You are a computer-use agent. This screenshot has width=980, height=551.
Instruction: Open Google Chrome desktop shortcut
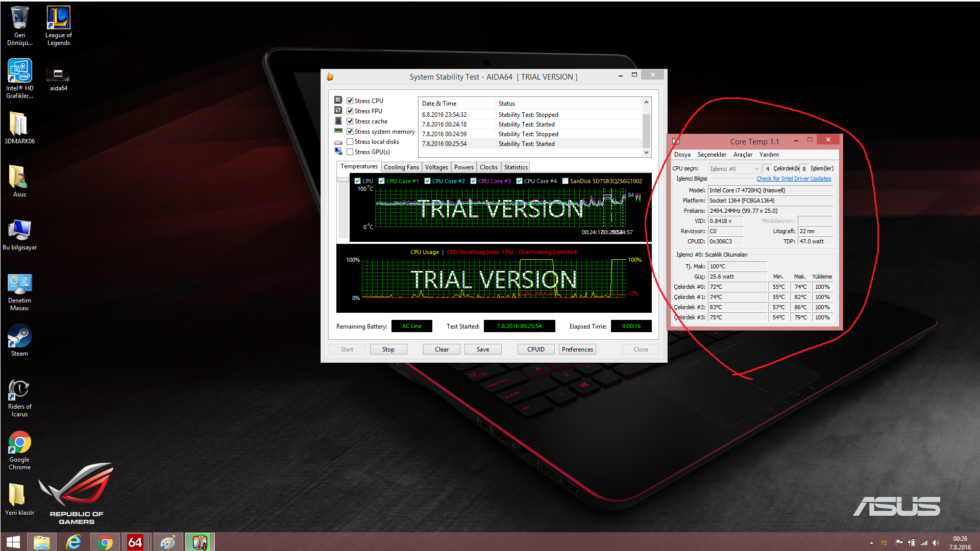[x=19, y=450]
